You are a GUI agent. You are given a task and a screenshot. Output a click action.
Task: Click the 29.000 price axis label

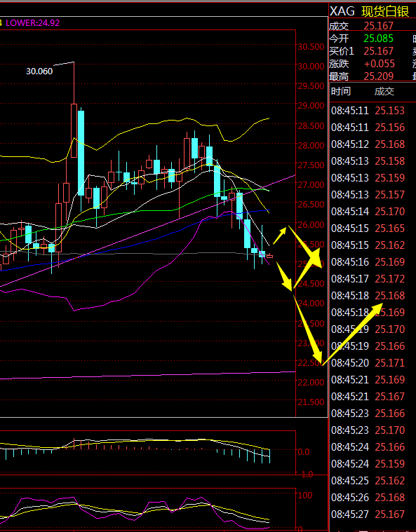(x=311, y=106)
